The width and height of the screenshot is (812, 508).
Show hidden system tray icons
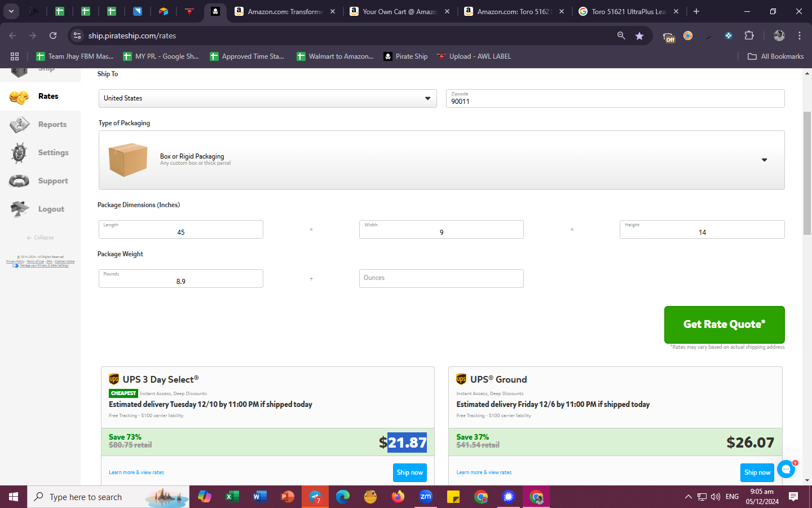pos(688,497)
